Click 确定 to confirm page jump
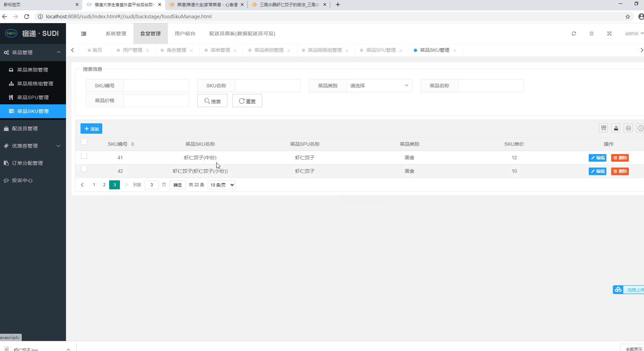The height and width of the screenshot is (351, 644). click(x=178, y=185)
